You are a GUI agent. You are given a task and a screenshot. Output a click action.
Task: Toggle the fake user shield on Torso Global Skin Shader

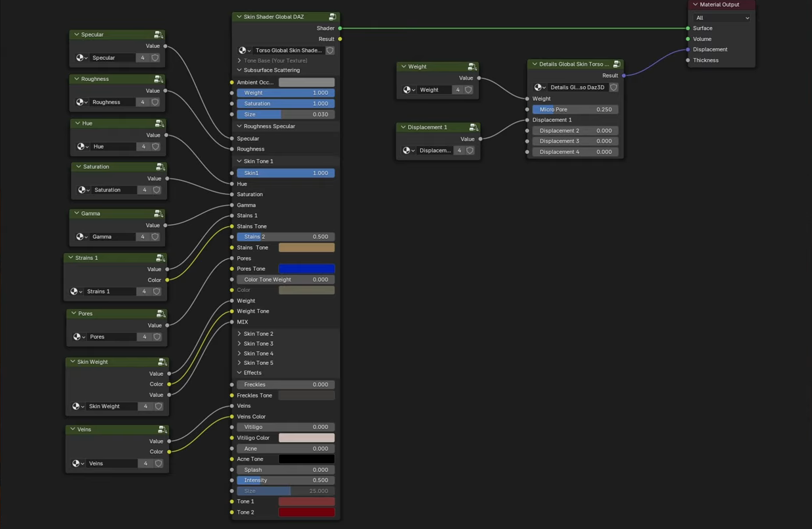click(330, 50)
